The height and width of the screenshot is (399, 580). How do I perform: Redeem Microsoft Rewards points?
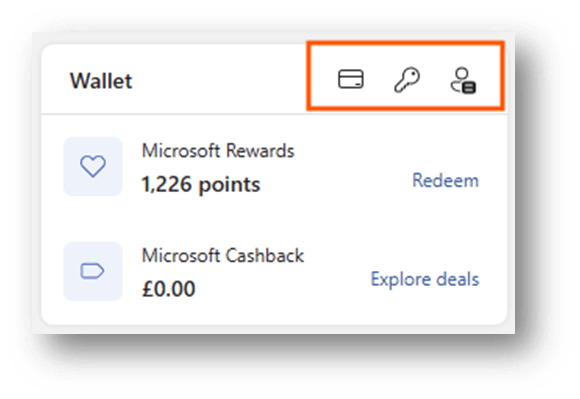446,180
